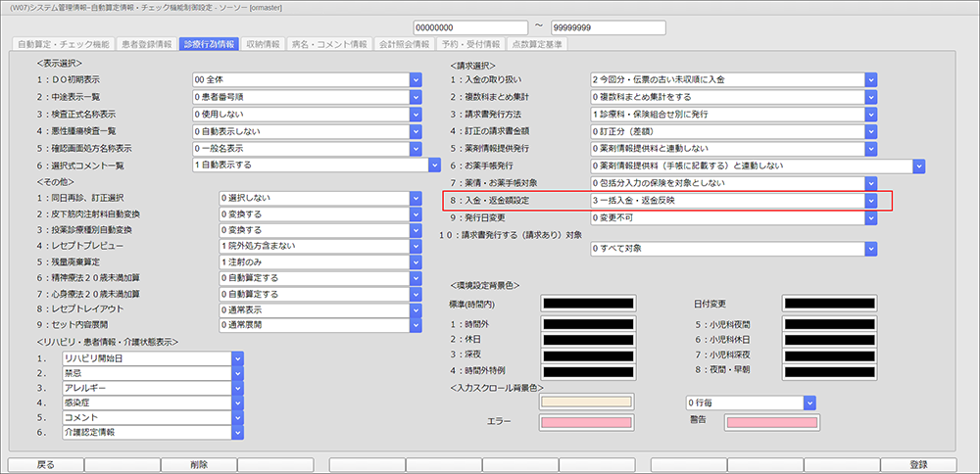
Task: Open the DO初期表示 dropdown
Action: click(x=416, y=79)
